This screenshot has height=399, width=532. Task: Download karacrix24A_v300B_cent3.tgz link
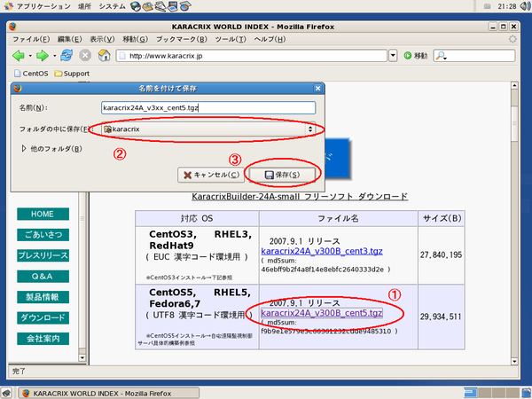coord(322,251)
